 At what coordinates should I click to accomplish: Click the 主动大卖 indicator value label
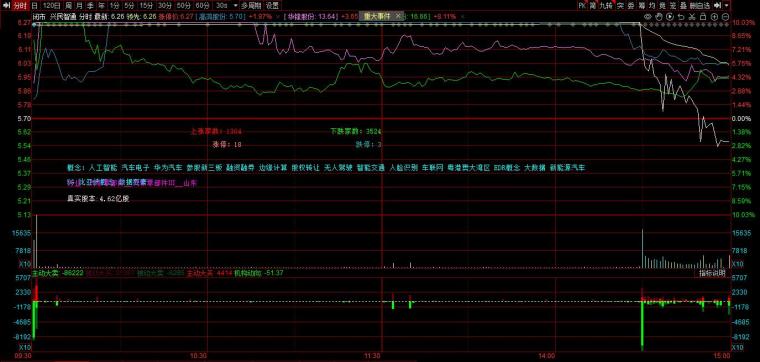point(58,273)
